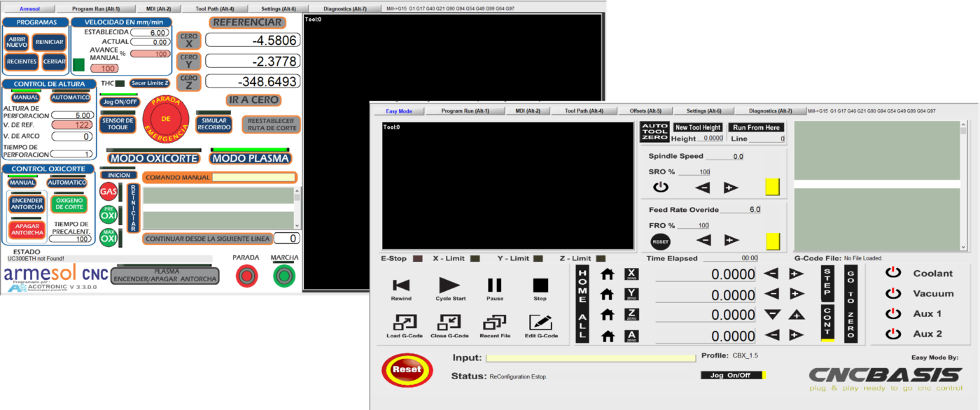Click the COMANDO MANUAL input field
This screenshot has height=410, width=980.
pos(254,178)
